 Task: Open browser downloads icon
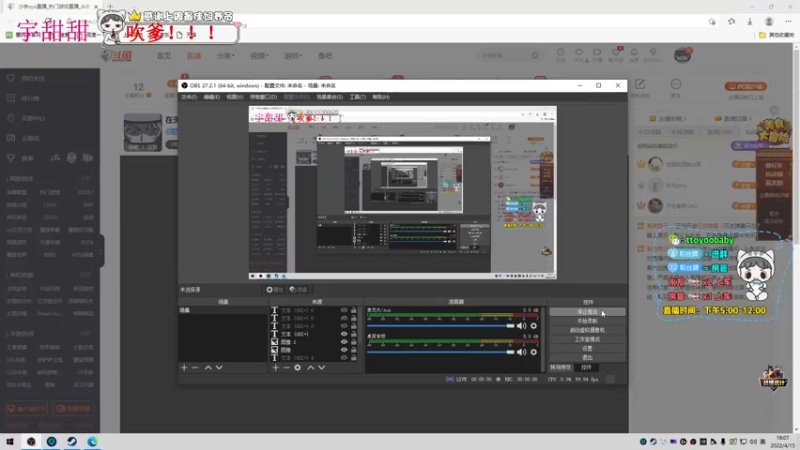pyautogui.click(x=749, y=21)
